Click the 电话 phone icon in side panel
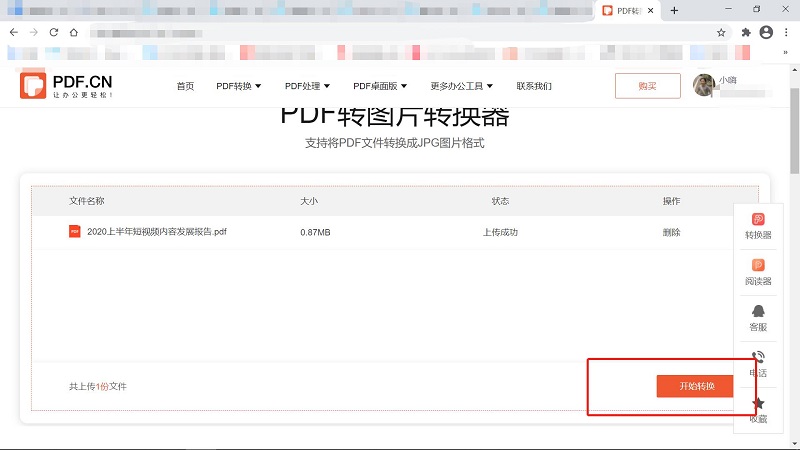 (758, 357)
